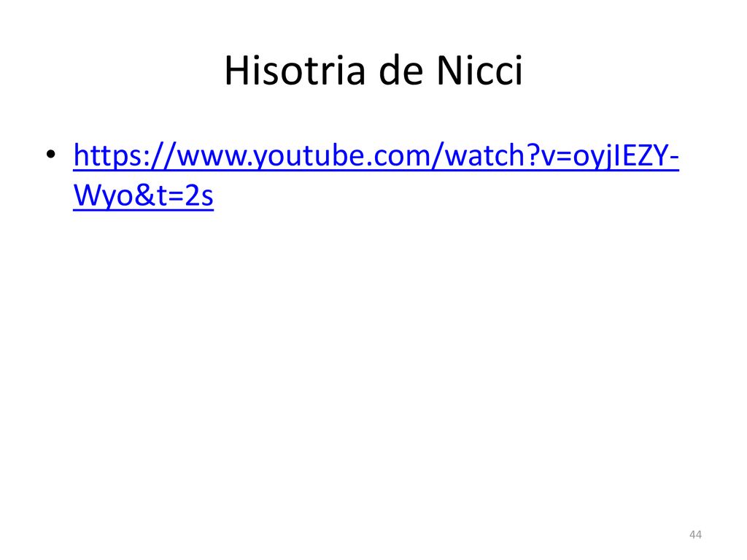This screenshot has width=747, height=560.
Task: Click the '2s' at the end of the link
Action: [198, 195]
